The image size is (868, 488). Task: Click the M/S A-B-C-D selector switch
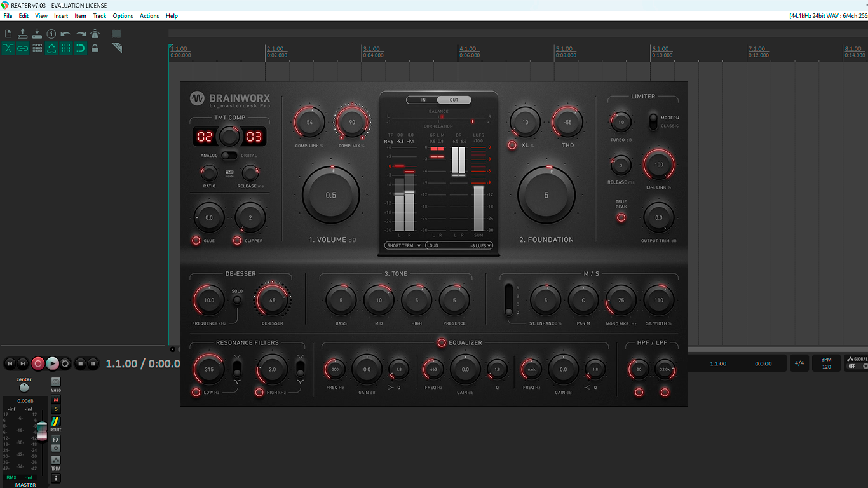click(x=508, y=300)
